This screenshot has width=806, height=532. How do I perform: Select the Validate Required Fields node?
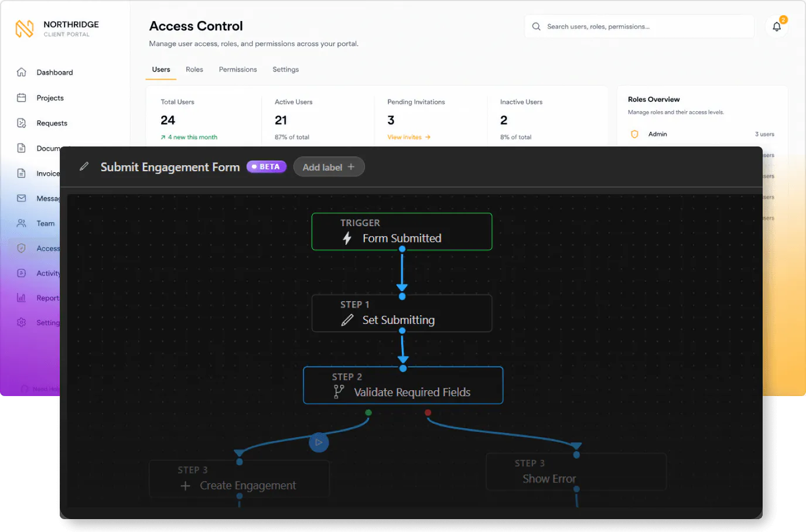tap(403, 386)
